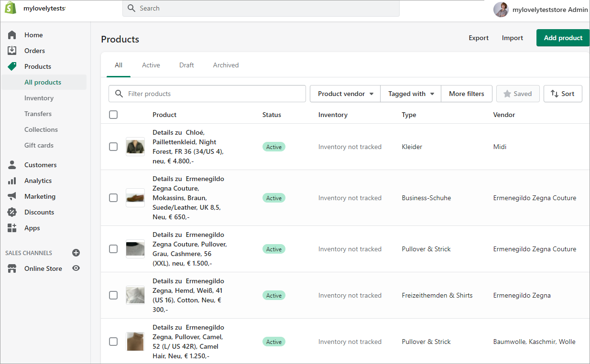The height and width of the screenshot is (364, 590).
Task: Check the Mokassins Braun row checkbox
Action: (x=113, y=198)
